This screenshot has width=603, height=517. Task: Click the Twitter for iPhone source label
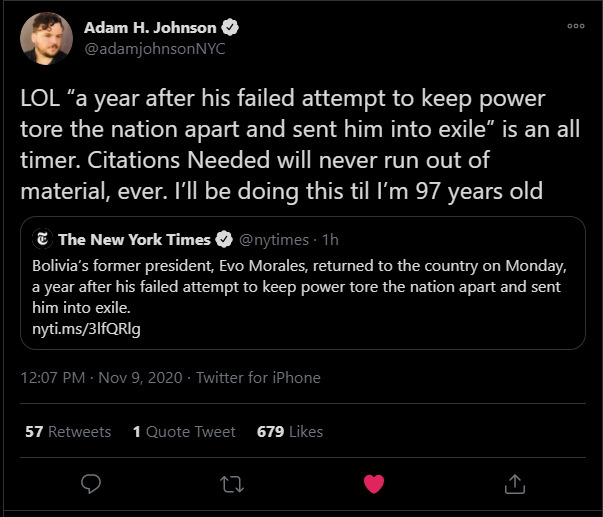(258, 378)
